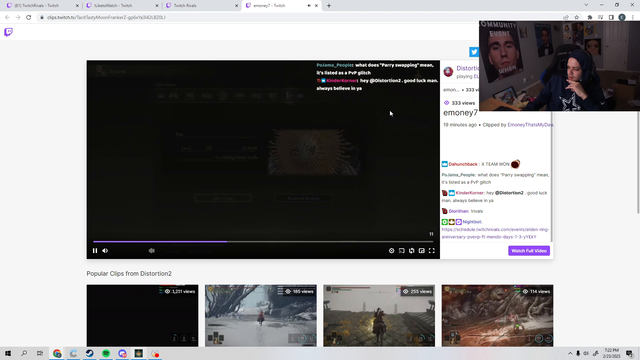Viewport: 640px width, 360px height.
Task: Open the Twitch logo home link
Action: (8, 32)
